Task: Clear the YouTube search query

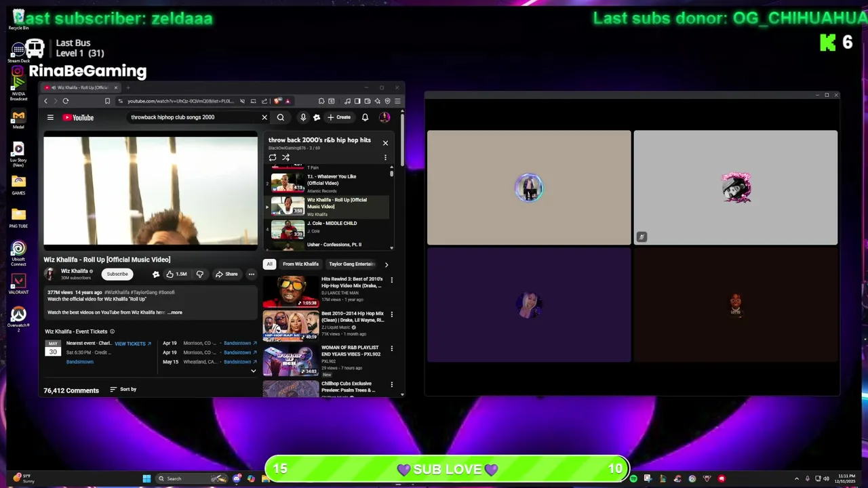Action: pos(264,117)
